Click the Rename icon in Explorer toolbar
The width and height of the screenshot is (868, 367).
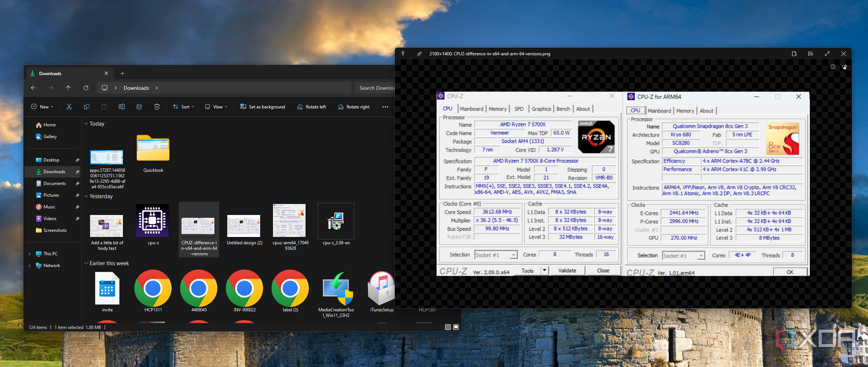pyautogui.click(x=122, y=107)
